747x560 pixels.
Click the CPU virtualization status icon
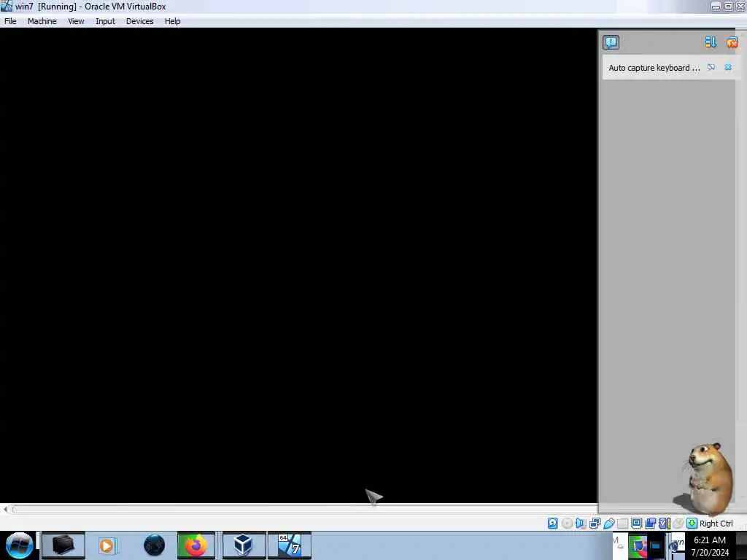(664, 524)
